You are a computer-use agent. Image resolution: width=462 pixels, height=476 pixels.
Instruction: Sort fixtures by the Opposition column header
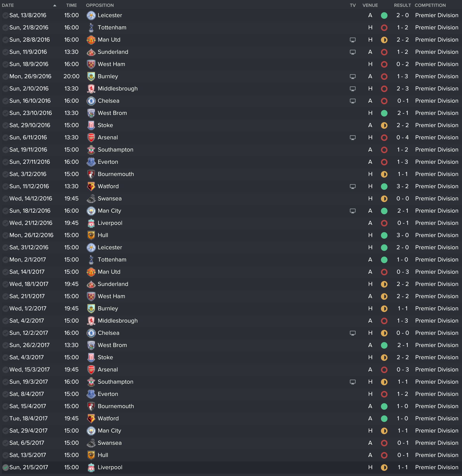pyautogui.click(x=100, y=5)
